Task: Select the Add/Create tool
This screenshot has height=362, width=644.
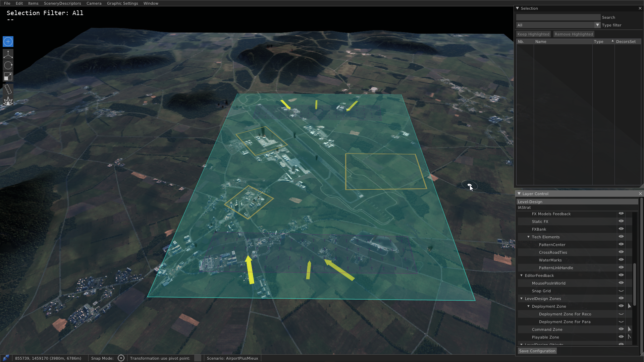Action: tap(8, 42)
